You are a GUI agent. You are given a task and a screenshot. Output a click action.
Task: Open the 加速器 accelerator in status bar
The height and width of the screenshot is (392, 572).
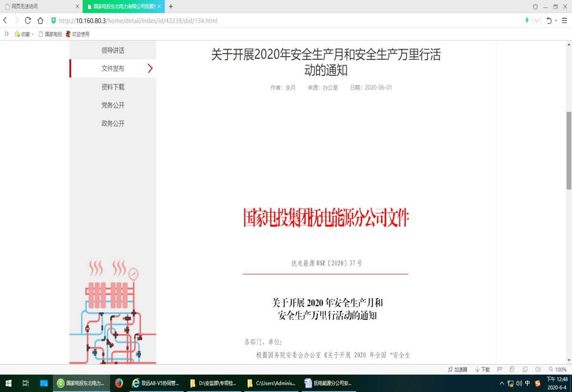[x=457, y=370]
